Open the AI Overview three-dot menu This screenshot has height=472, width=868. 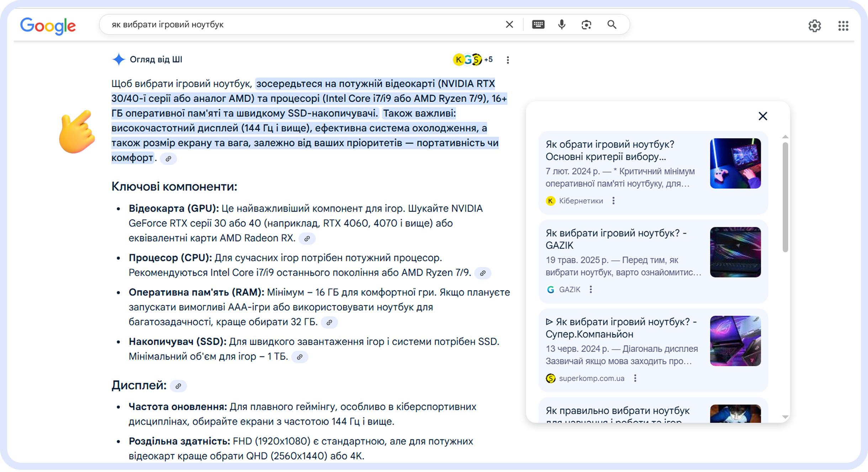(x=508, y=60)
